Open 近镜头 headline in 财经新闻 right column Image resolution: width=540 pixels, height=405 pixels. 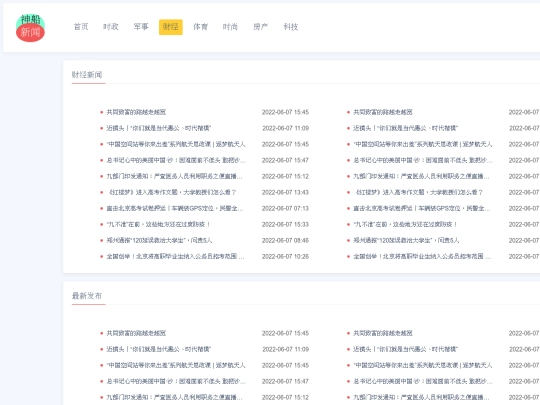405,128
